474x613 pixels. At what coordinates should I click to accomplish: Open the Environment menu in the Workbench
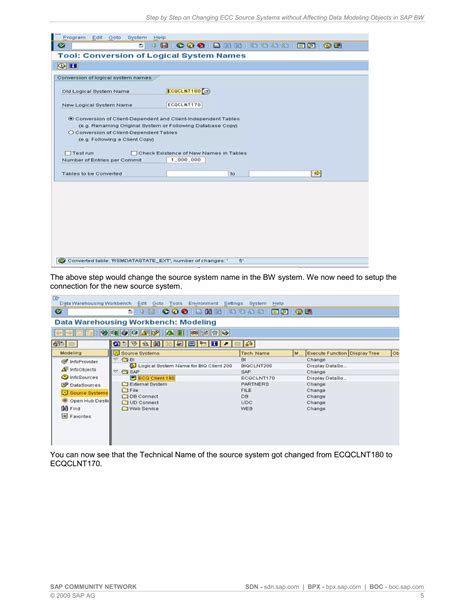point(203,303)
